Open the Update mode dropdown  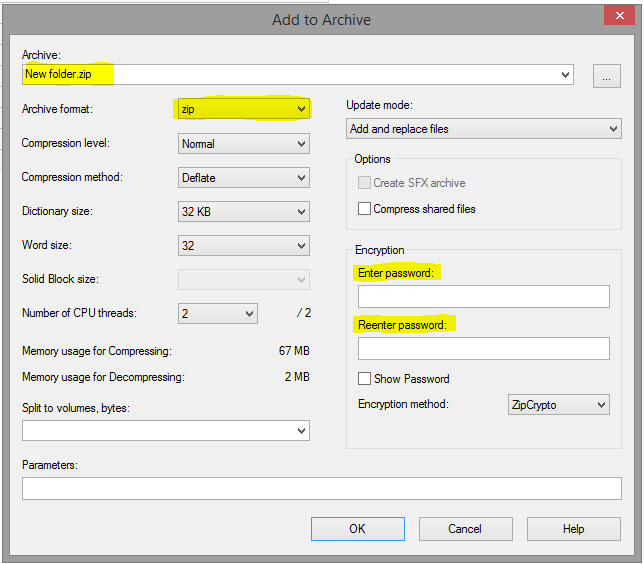point(484,129)
